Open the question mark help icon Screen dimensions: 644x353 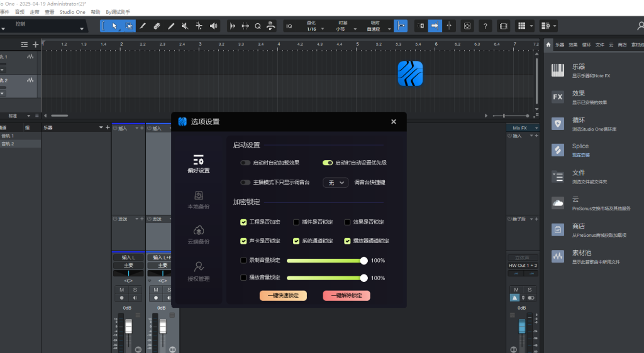(485, 26)
